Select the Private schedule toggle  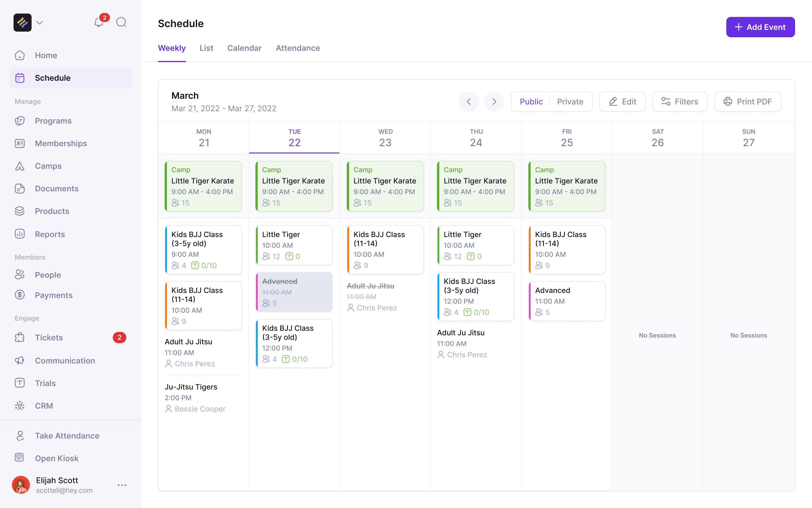tap(570, 102)
